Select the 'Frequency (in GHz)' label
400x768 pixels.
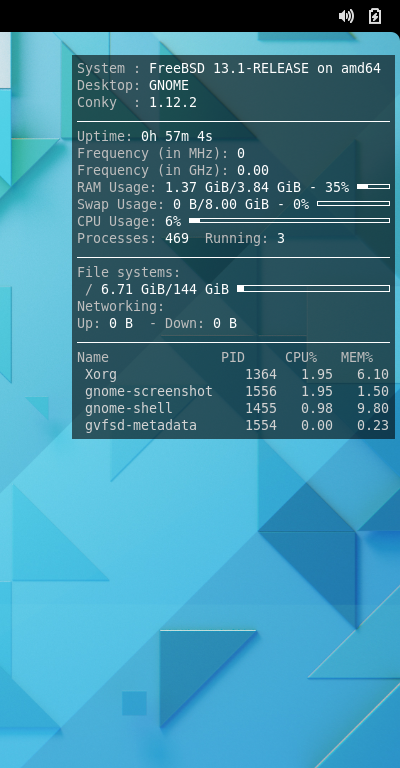click(153, 170)
